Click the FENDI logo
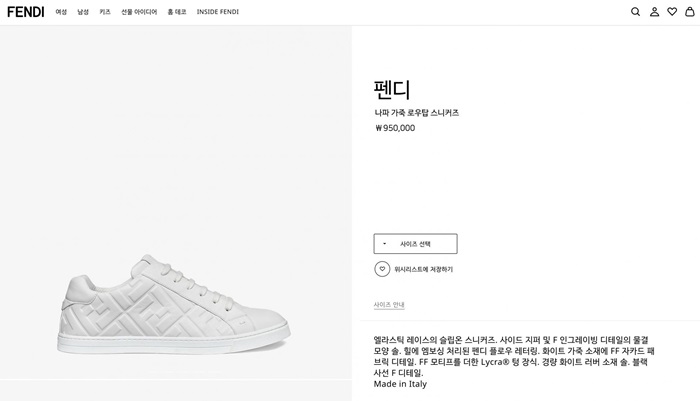Screen dimensions: 700x401 point(25,12)
